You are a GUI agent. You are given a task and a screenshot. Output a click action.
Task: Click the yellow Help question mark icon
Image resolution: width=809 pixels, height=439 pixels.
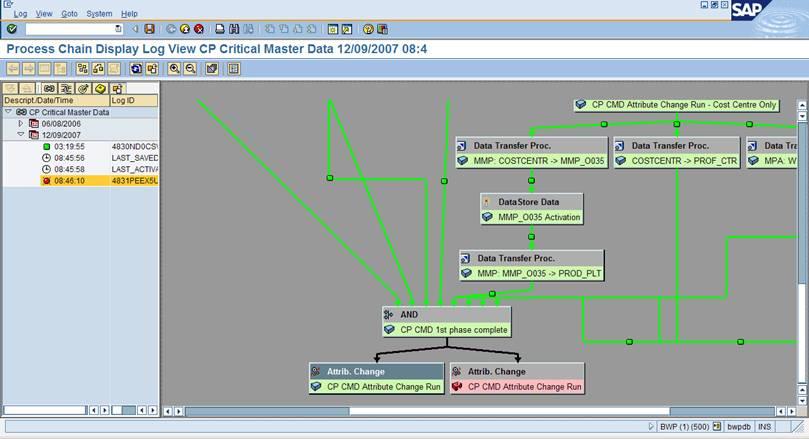(368, 29)
